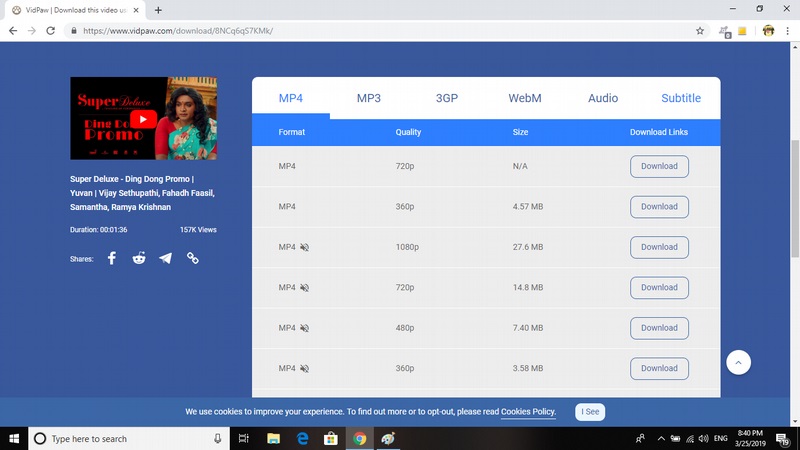Switch to the Audio tab
This screenshot has height=450, width=800.
[x=603, y=98]
